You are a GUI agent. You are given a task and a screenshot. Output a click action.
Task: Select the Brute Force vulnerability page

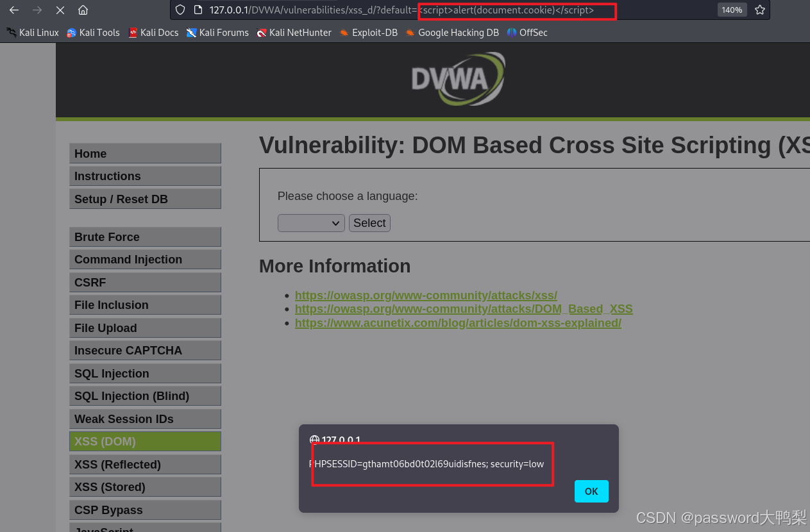[x=145, y=237]
